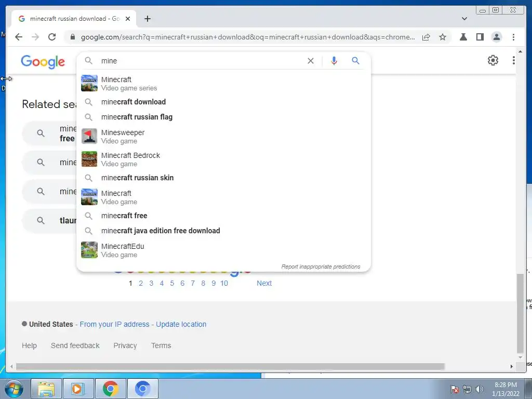Choose minecraft russian skin suggestion
The height and width of the screenshot is (399, 532).
(x=223, y=178)
